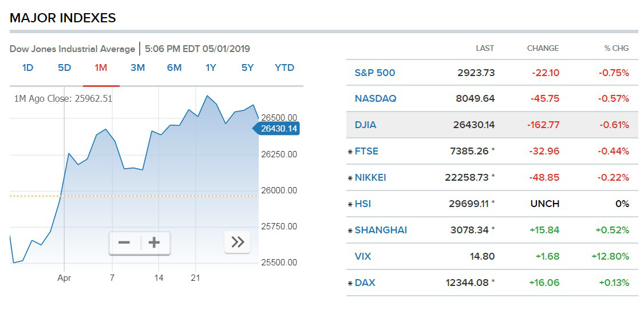Switch chart to 5D range
The height and width of the screenshot is (310, 644).
tap(64, 67)
